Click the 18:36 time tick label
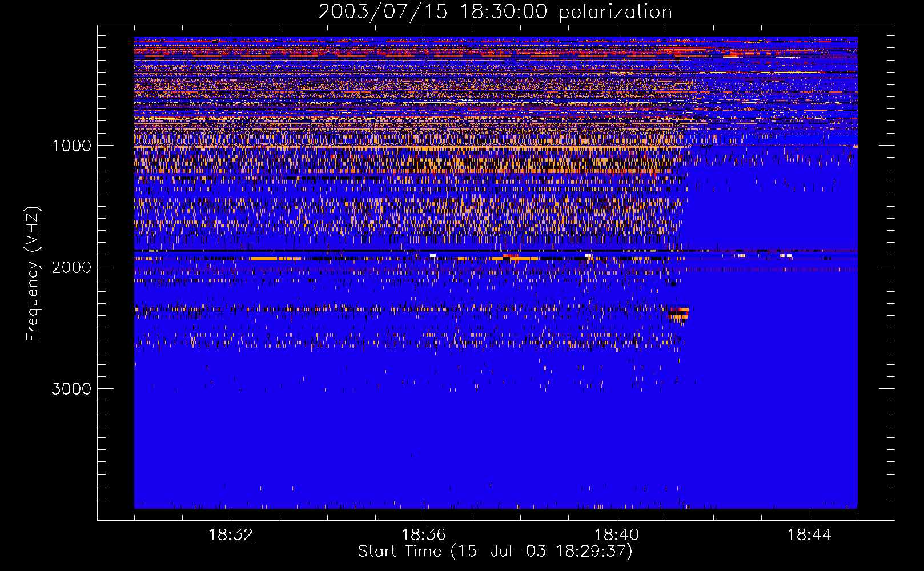Screen dimensions: 924x571 pyautogui.click(x=424, y=535)
